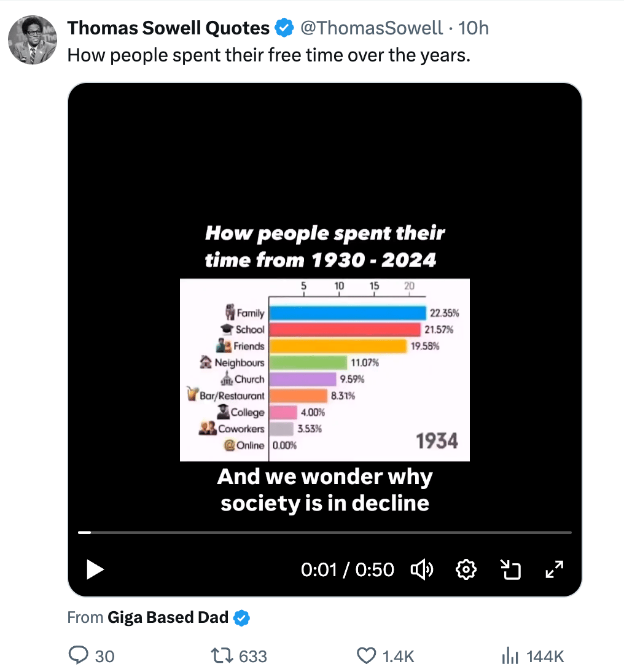Mute the video volume speaker icon
The width and height of the screenshot is (624, 672).
421,570
